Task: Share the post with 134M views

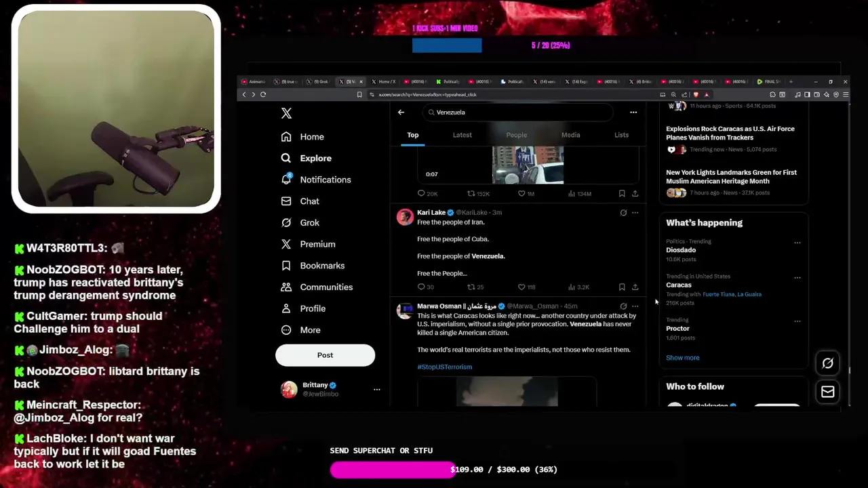Action: point(635,194)
